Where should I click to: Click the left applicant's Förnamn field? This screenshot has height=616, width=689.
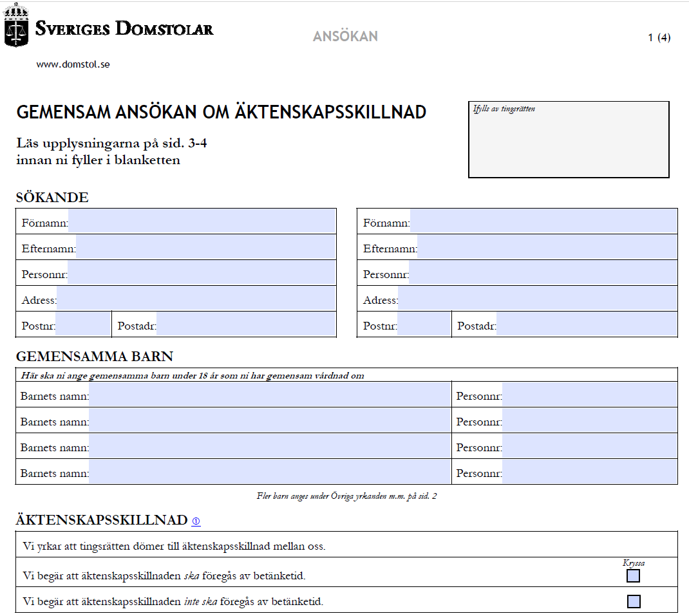pos(202,221)
